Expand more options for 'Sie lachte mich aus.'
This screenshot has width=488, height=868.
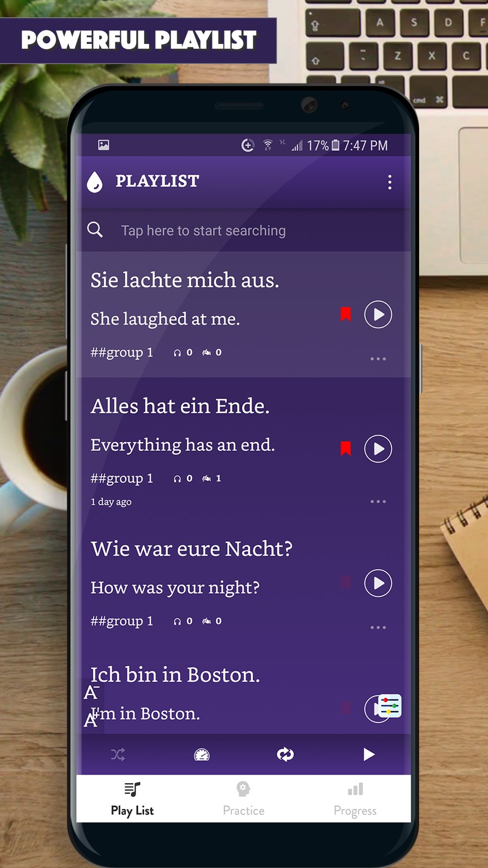378,359
